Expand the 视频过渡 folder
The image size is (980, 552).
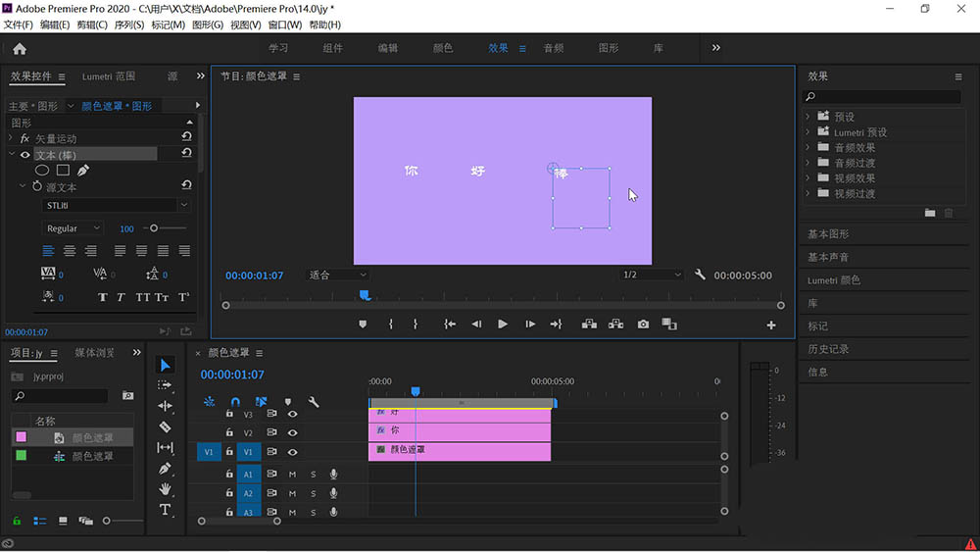pos(808,194)
